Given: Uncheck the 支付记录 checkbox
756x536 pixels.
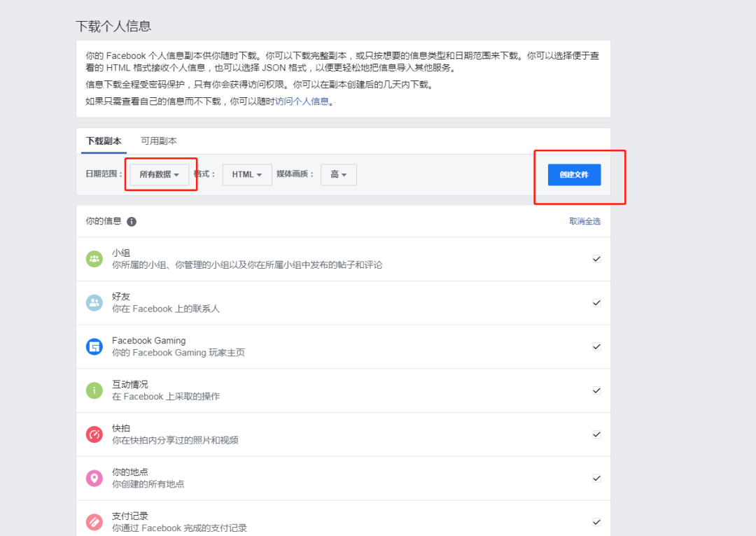Looking at the screenshot, I should [596, 521].
